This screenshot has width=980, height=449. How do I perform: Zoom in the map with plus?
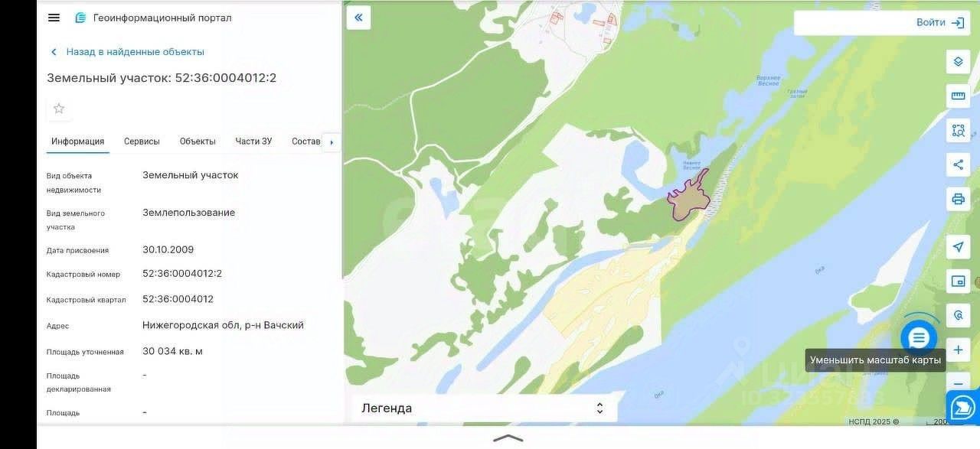tap(958, 350)
